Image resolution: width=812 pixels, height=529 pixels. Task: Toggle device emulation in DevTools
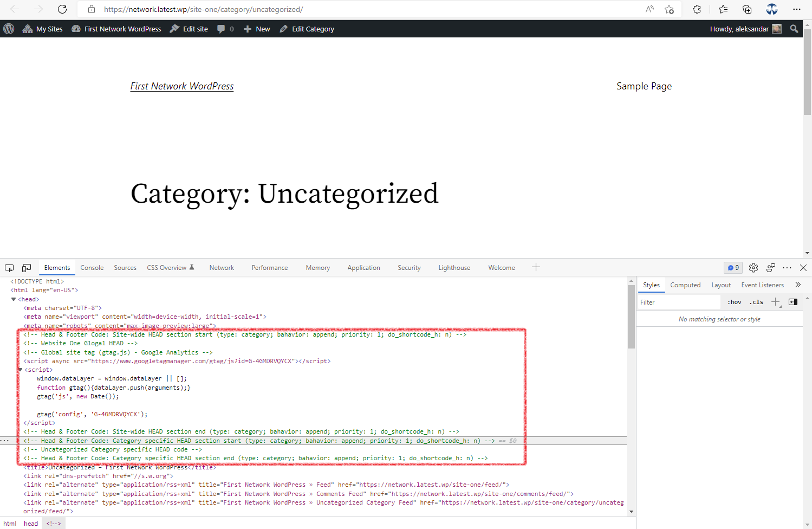pyautogui.click(x=27, y=268)
